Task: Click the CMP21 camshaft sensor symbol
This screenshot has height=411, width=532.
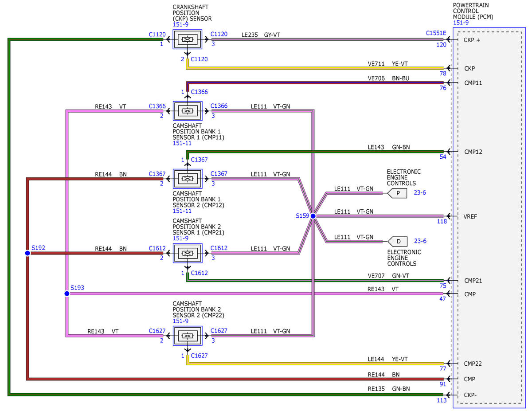Action: pyautogui.click(x=187, y=253)
